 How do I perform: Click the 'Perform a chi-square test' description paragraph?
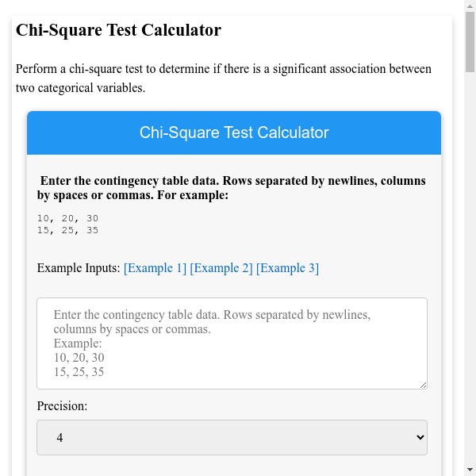(224, 78)
